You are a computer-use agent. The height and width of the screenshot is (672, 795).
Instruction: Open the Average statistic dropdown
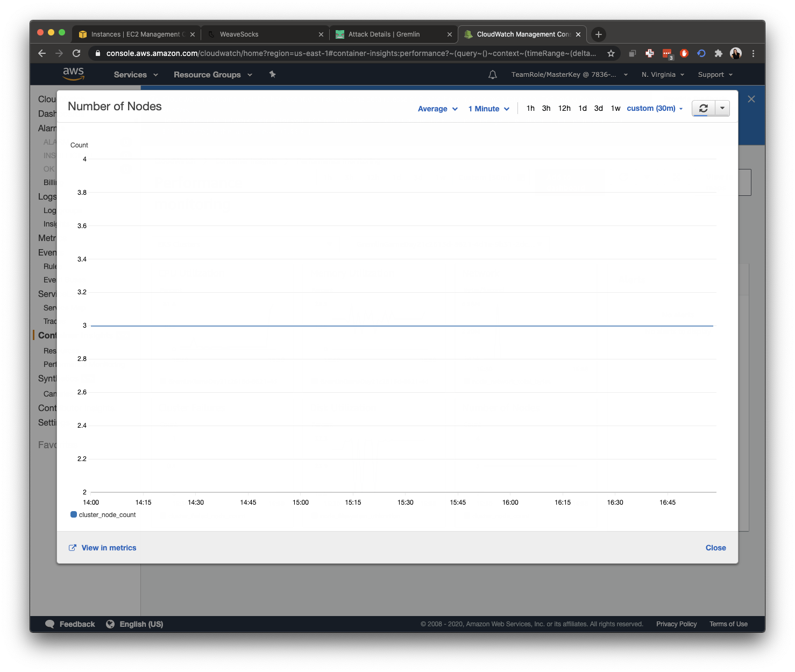438,109
